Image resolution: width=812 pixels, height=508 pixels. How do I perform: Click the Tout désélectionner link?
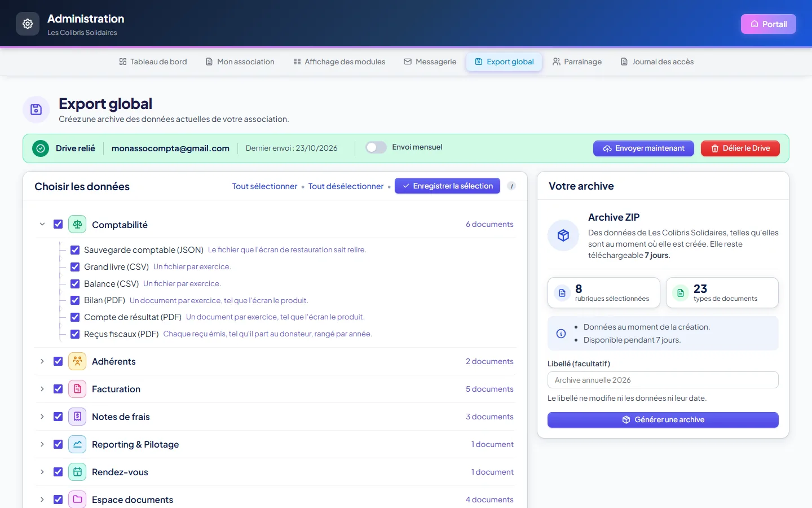[x=346, y=186]
